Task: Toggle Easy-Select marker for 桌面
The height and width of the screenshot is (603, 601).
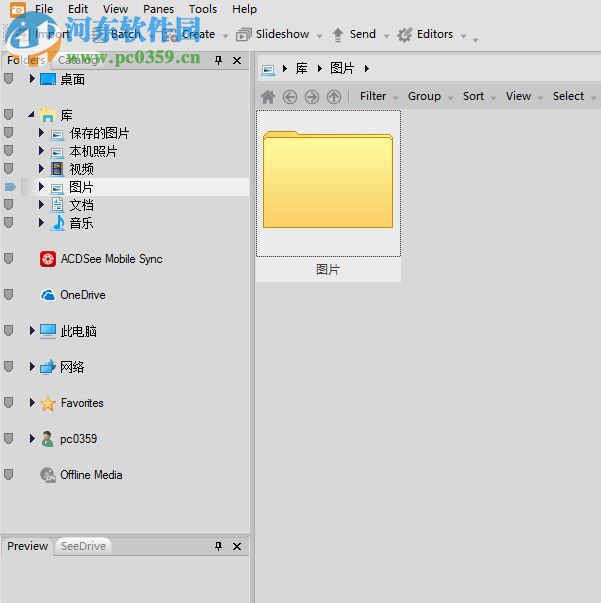Action: coord(8,79)
